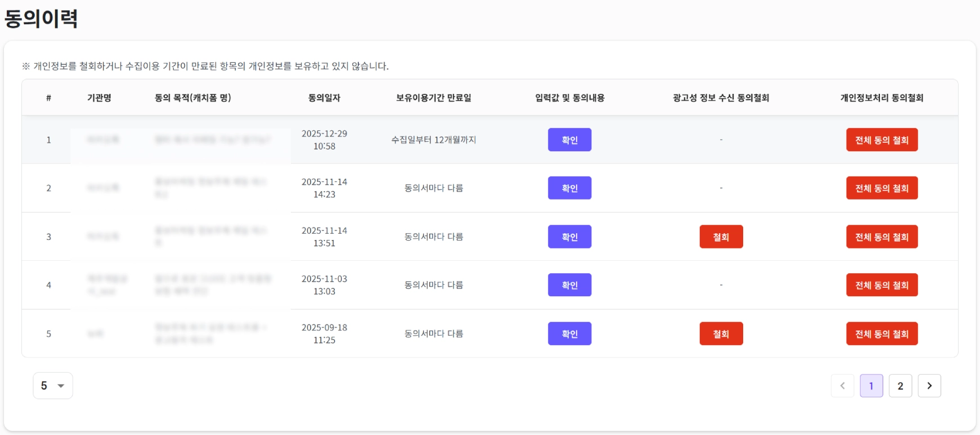Select page 1 in pagination
Screen dimensions: 980x435
coord(871,386)
